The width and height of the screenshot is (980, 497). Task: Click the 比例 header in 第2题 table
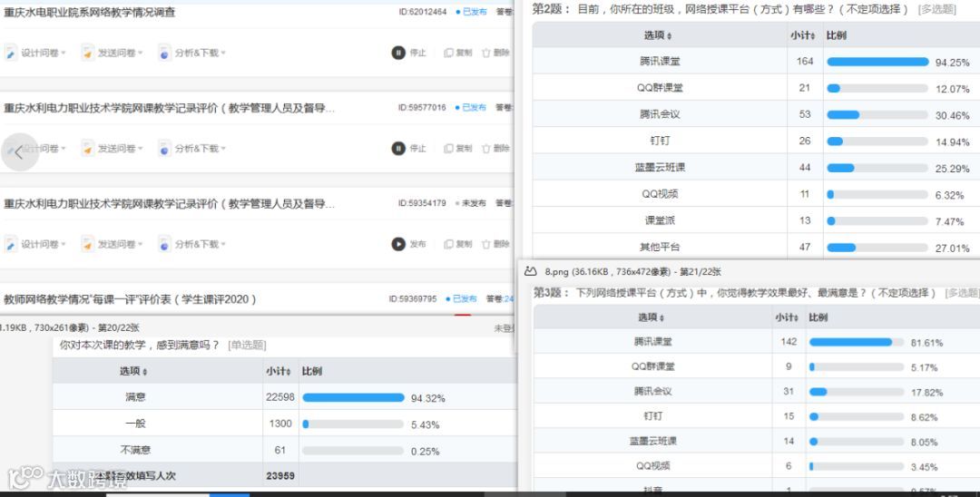(x=837, y=35)
